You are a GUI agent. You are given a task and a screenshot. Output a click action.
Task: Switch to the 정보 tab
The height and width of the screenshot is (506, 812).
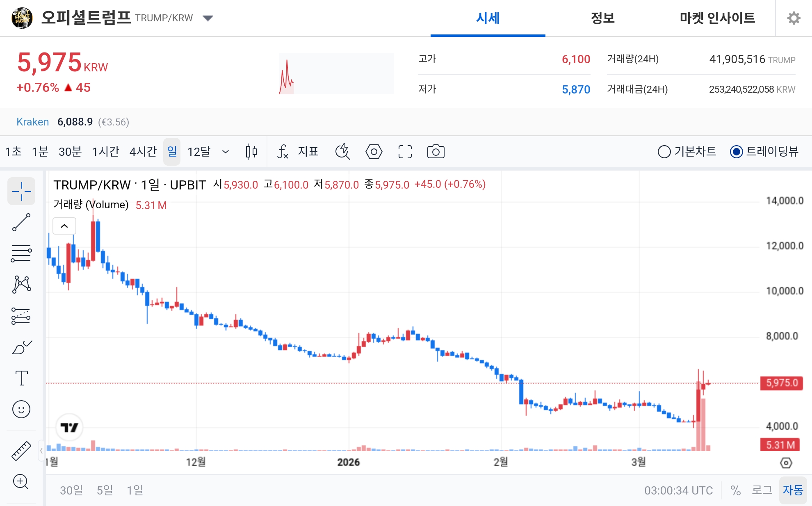[x=602, y=18]
